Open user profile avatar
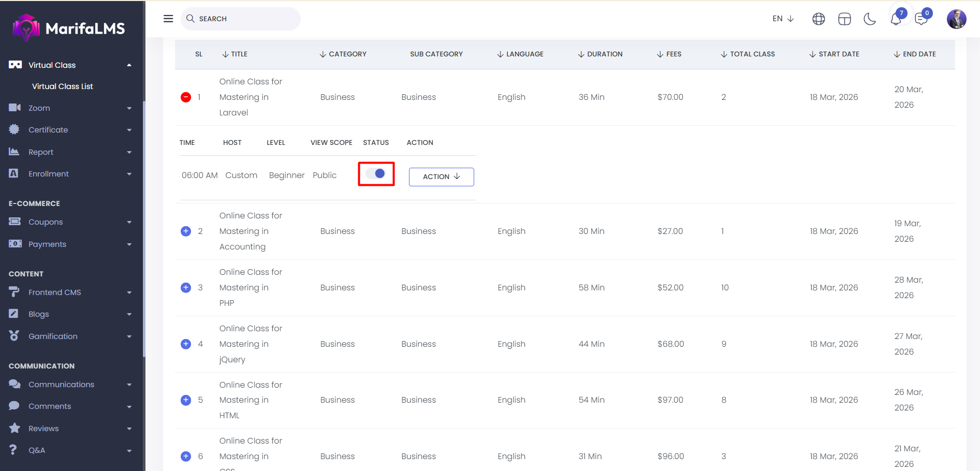Viewport: 980px width, 471px height. pyautogui.click(x=956, y=19)
